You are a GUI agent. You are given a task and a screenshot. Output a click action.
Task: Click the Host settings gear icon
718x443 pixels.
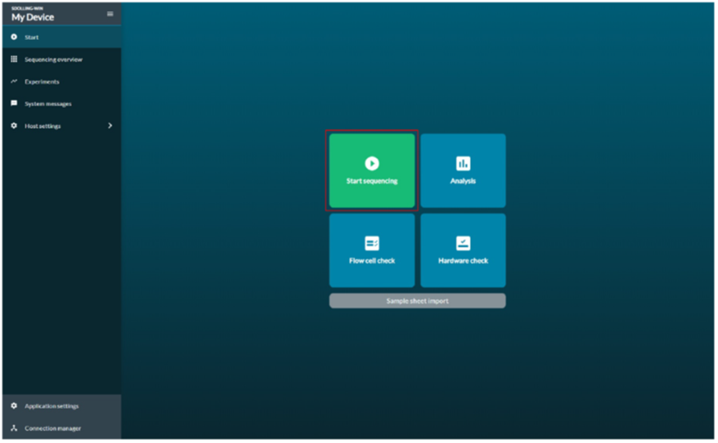pos(14,125)
